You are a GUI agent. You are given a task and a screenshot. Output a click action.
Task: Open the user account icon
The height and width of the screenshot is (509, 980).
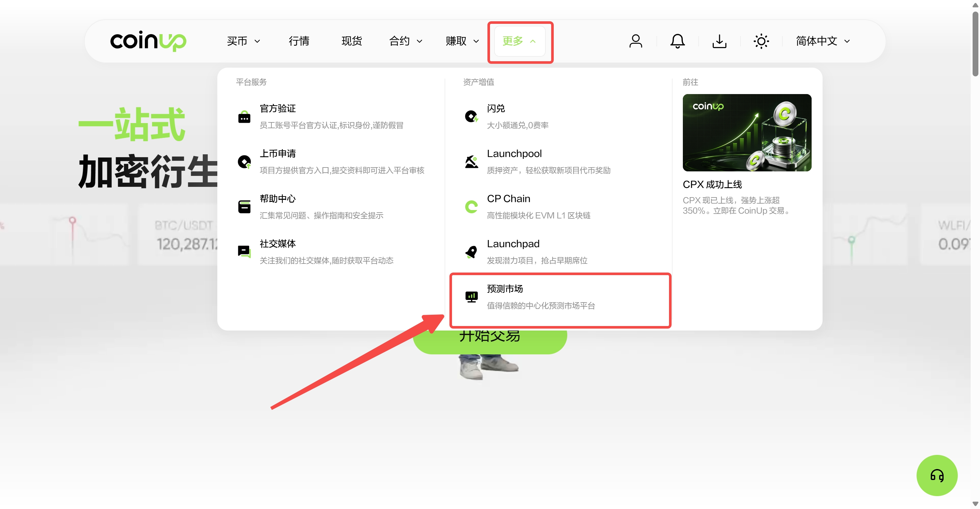(x=635, y=41)
